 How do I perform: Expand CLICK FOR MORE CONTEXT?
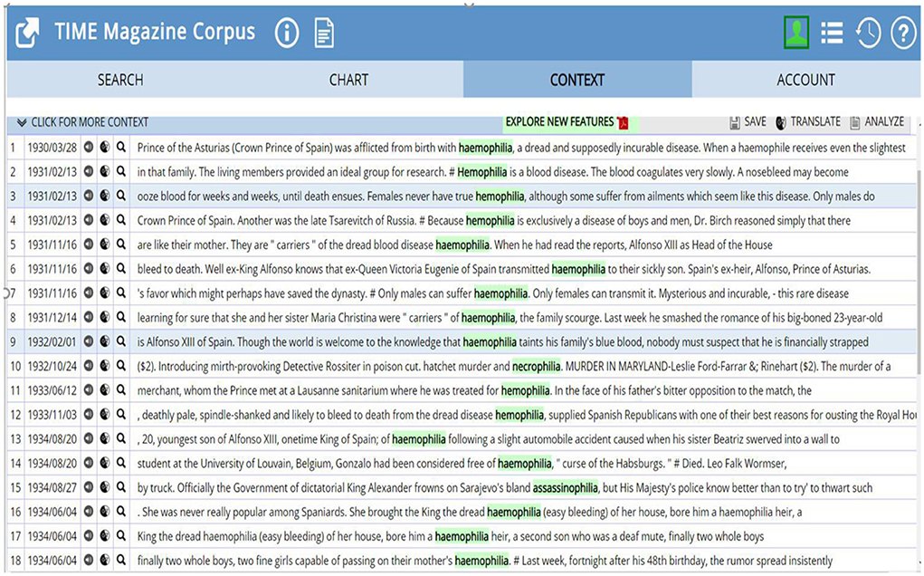click(82, 122)
